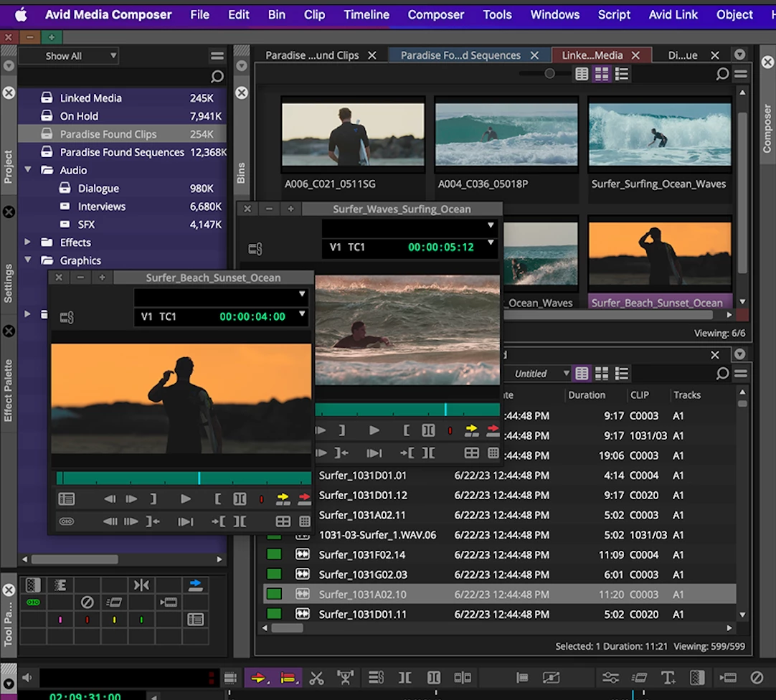Click the speaker icon left of timeline
The height and width of the screenshot is (700, 776).
click(x=27, y=678)
